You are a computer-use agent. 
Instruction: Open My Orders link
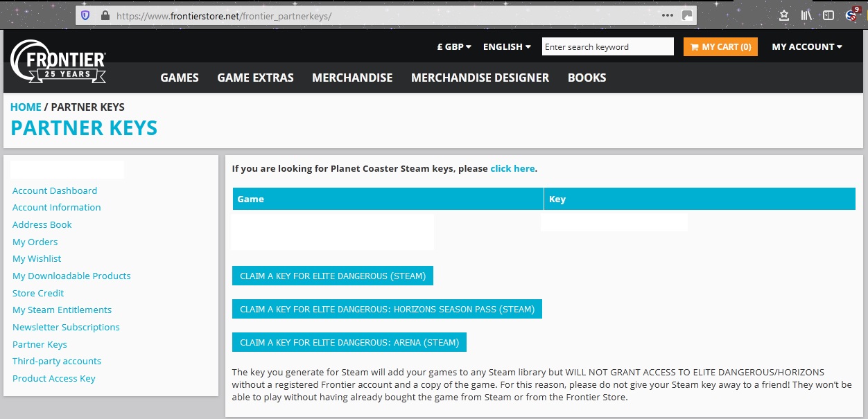35,242
